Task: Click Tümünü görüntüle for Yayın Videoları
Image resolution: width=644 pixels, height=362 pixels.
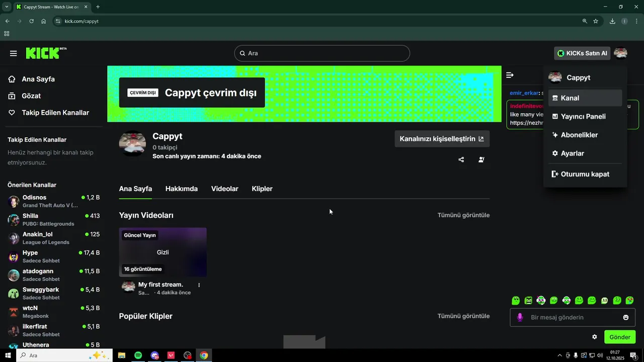Action: (463, 215)
